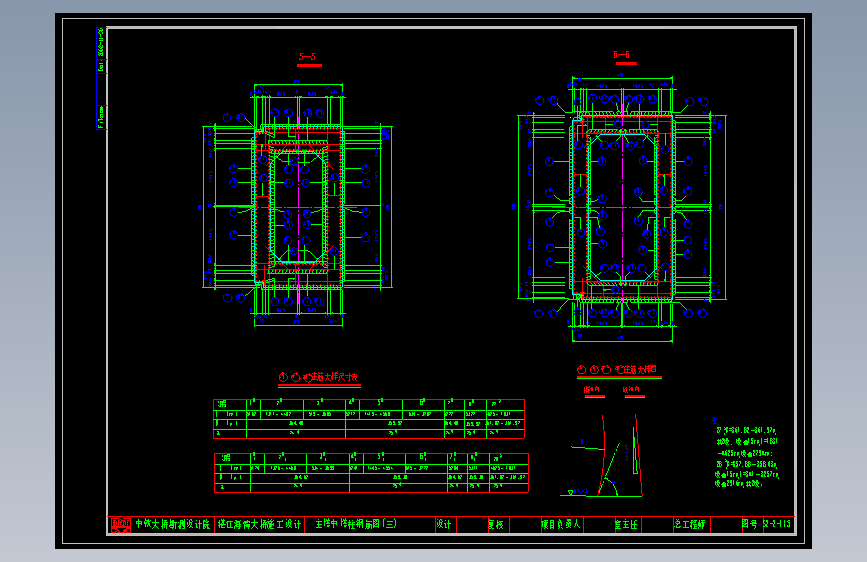This screenshot has height=562, width=867.
Task: Click the red company logo in the title block
Action: click(x=121, y=524)
